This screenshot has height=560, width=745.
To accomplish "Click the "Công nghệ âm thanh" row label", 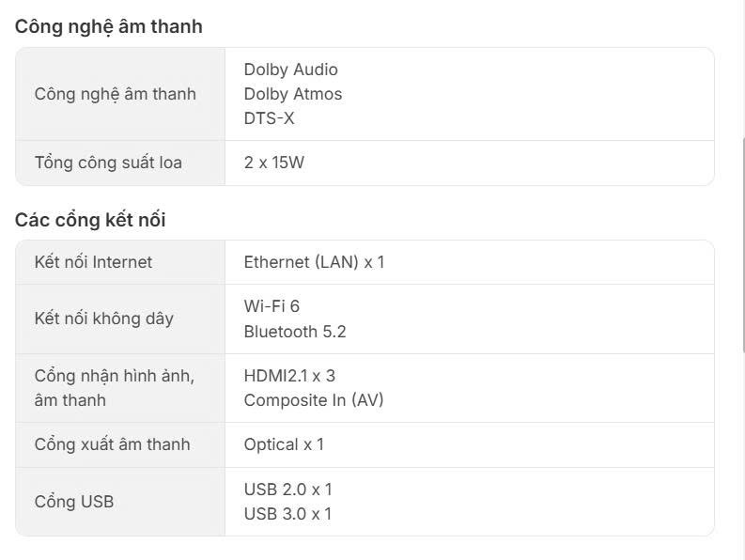I will [x=116, y=94].
